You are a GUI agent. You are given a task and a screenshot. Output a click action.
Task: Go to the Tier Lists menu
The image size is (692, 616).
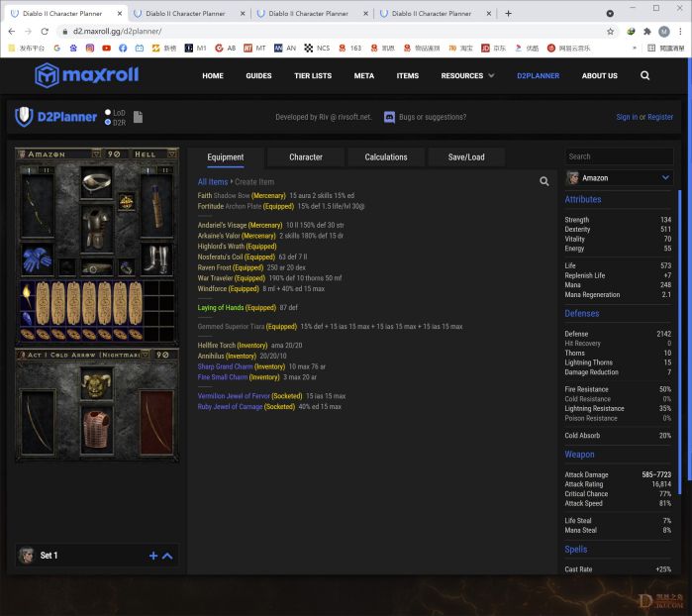click(x=313, y=75)
